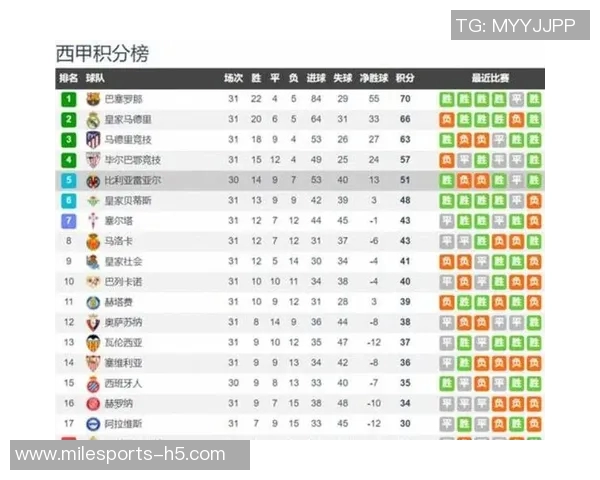Click the 奥萨苏纳 team name

(123, 322)
